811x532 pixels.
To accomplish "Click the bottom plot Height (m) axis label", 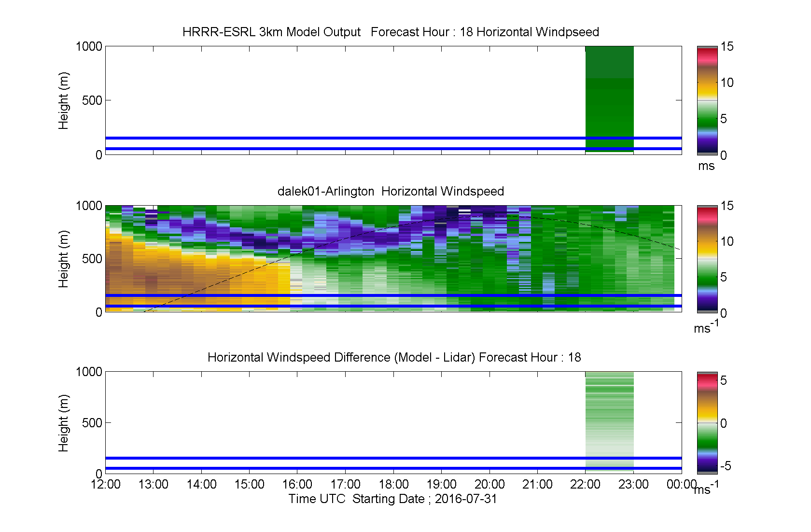I will (x=63, y=423).
